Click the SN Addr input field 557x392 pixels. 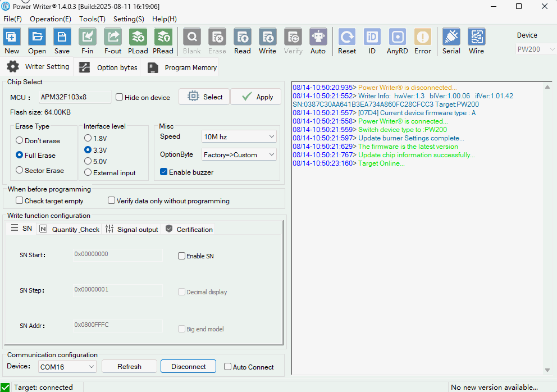tap(117, 326)
